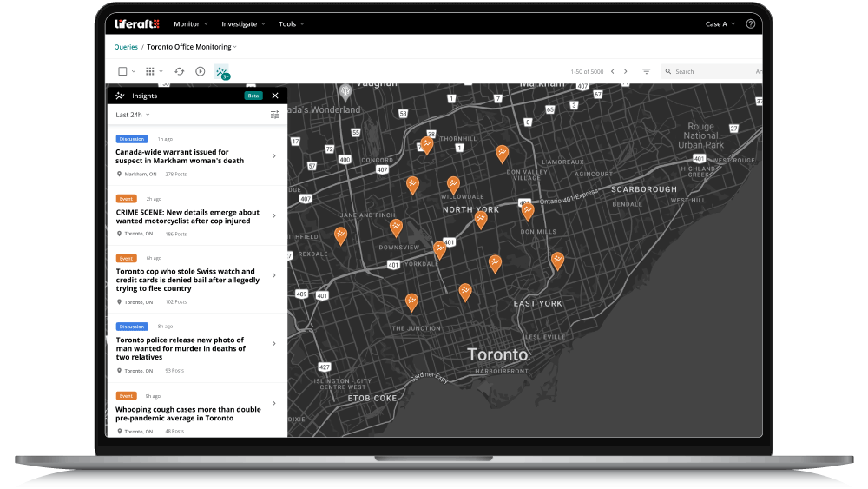This screenshot has height=489, width=868.
Task: Open the grid view dropdown arrow
Action: (x=161, y=71)
